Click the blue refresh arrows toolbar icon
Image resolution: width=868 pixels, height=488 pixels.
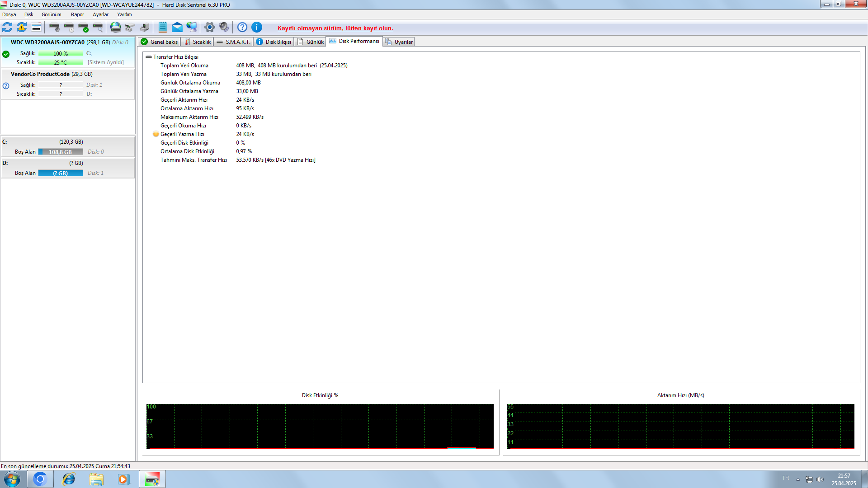point(7,28)
